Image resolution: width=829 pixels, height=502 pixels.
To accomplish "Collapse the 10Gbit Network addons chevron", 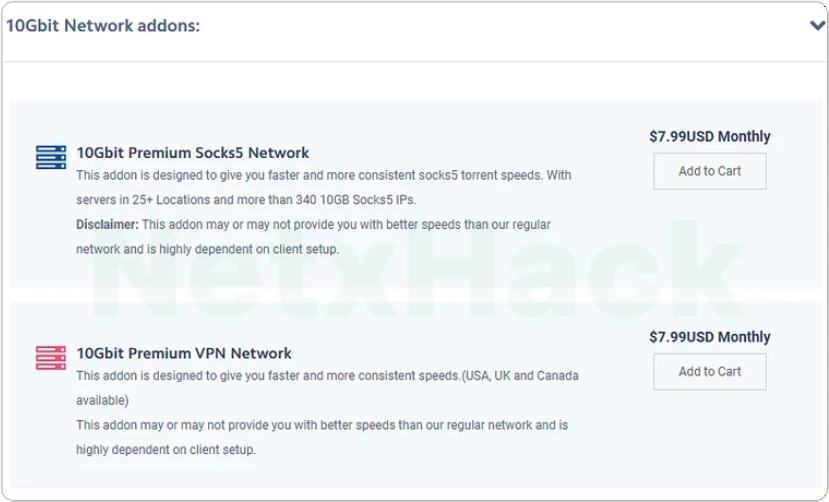I will (816, 27).
